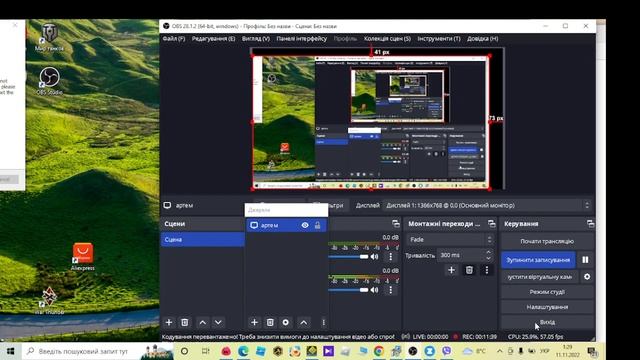This screenshot has width=640, height=360.
Task: Open Windows Start menu
Action: [11, 351]
